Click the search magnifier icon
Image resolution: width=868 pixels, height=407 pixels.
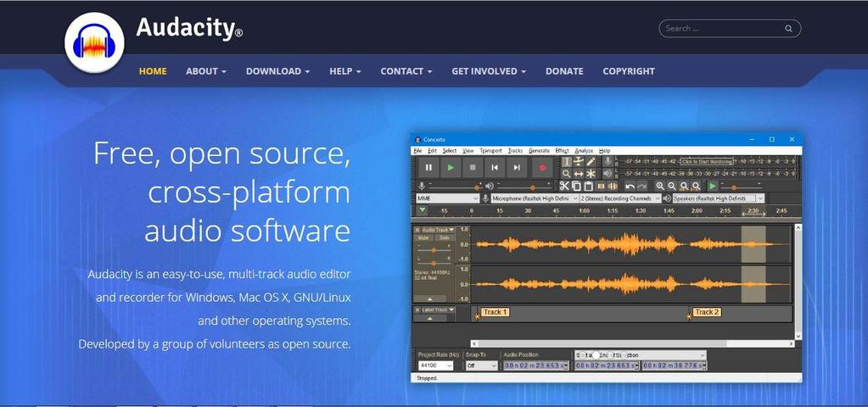pos(788,29)
